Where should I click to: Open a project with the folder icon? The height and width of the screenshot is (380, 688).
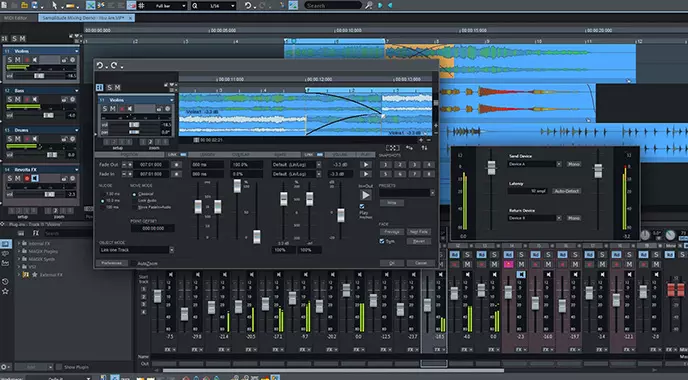coord(25,5)
